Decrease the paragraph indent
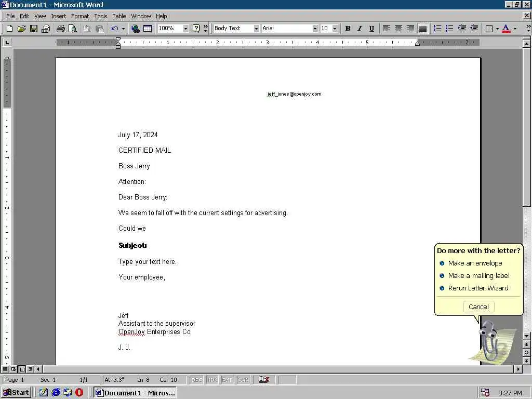 (x=462, y=29)
